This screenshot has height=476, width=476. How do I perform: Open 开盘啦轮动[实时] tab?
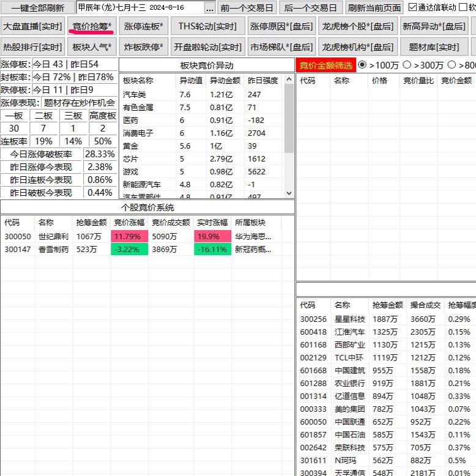tap(207, 46)
